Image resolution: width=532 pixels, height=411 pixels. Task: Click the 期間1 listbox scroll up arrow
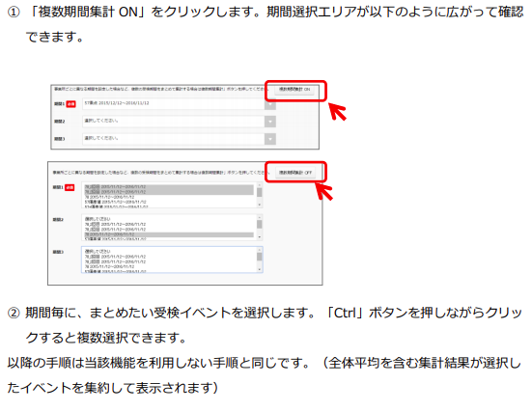pyautogui.click(x=260, y=185)
